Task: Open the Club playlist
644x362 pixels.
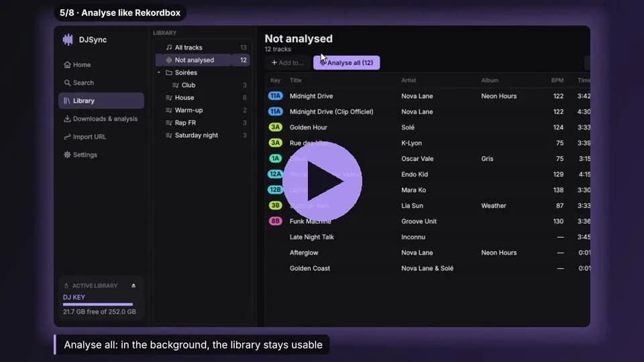Action: (x=203, y=85)
